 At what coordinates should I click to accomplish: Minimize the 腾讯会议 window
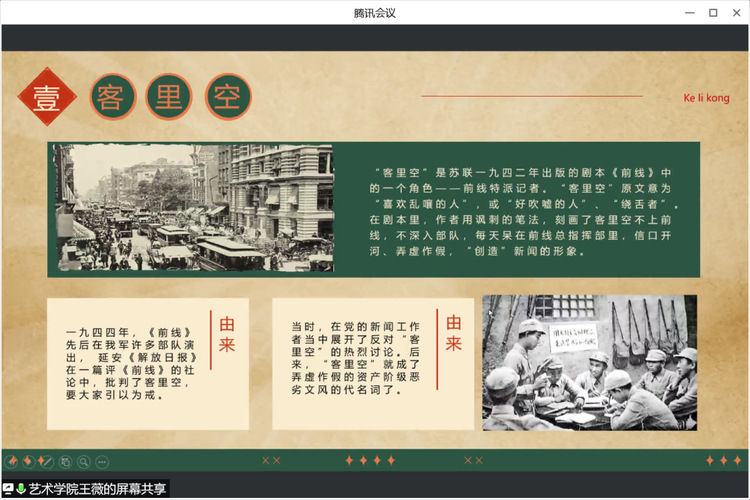pos(687,12)
